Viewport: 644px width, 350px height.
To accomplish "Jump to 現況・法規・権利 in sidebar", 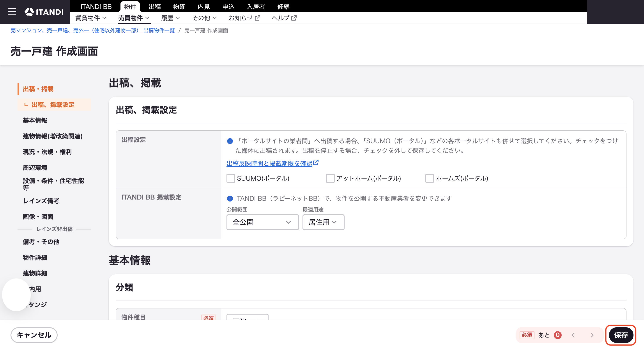I will [47, 152].
